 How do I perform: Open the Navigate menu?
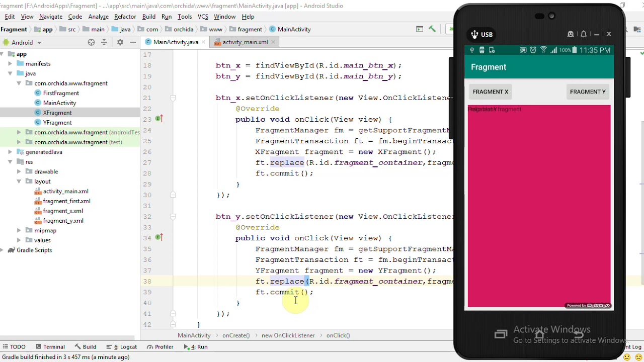coord(51,17)
